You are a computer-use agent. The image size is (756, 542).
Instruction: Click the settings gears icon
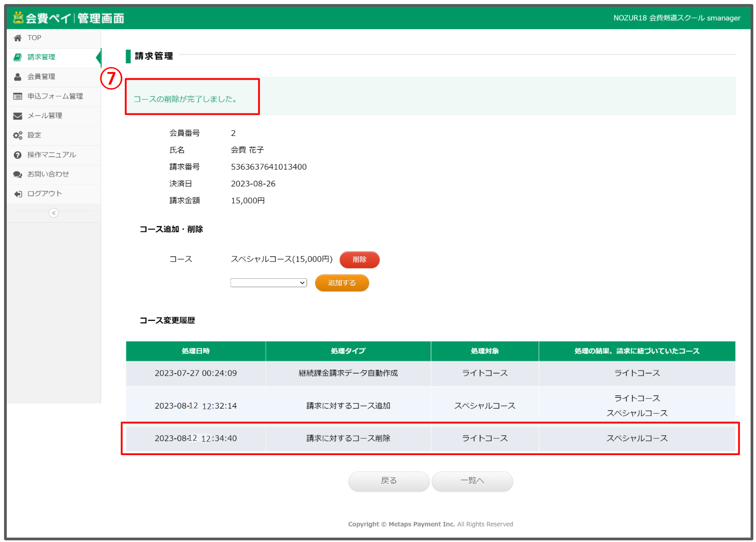pos(18,135)
